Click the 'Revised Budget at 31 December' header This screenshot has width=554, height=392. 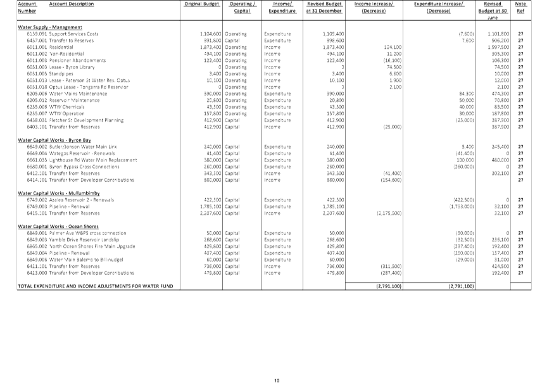(x=324, y=8)
